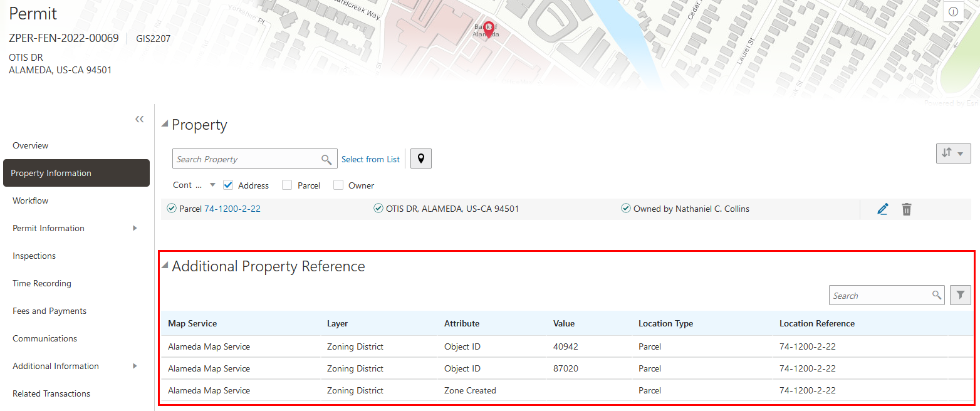The image size is (980, 411).
Task: Click the Additional Property Reference search field
Action: (x=880, y=296)
